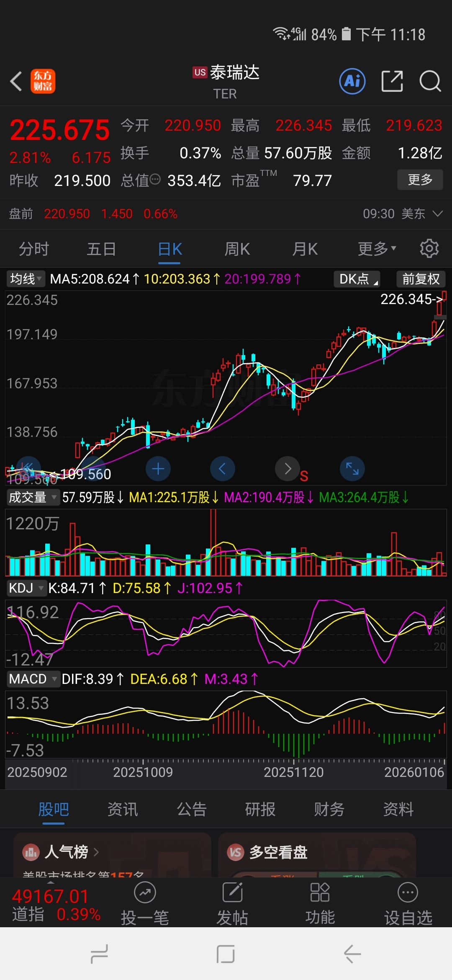452x980 pixels.
Task: Open chart settings gear icon
Action: (x=429, y=249)
